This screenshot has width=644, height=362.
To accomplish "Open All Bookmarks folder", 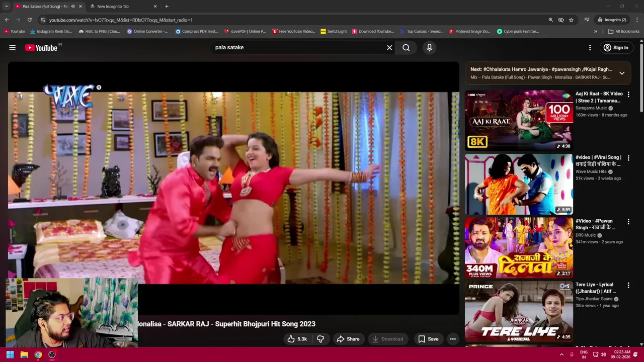I will [x=624, y=31].
